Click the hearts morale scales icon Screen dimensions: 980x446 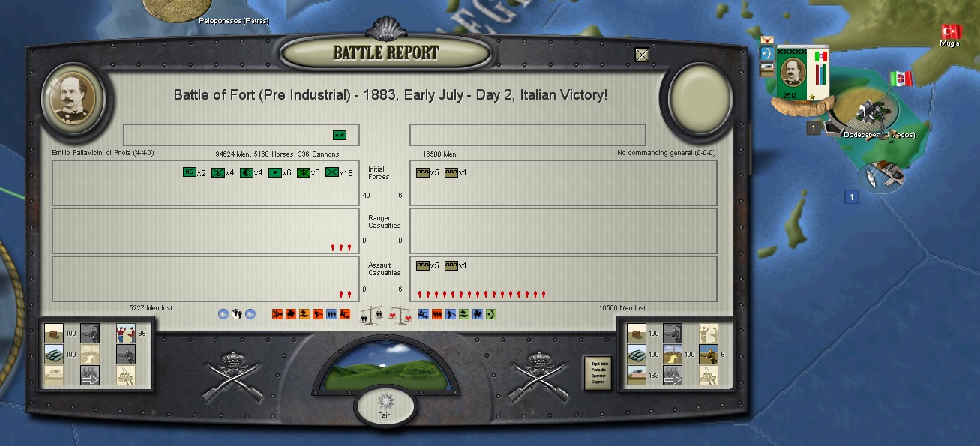(400, 316)
